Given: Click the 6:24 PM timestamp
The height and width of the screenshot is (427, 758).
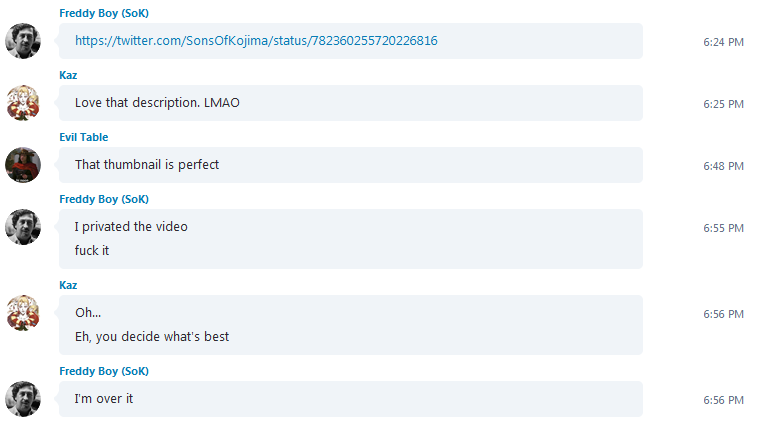Looking at the screenshot, I should coord(723,42).
